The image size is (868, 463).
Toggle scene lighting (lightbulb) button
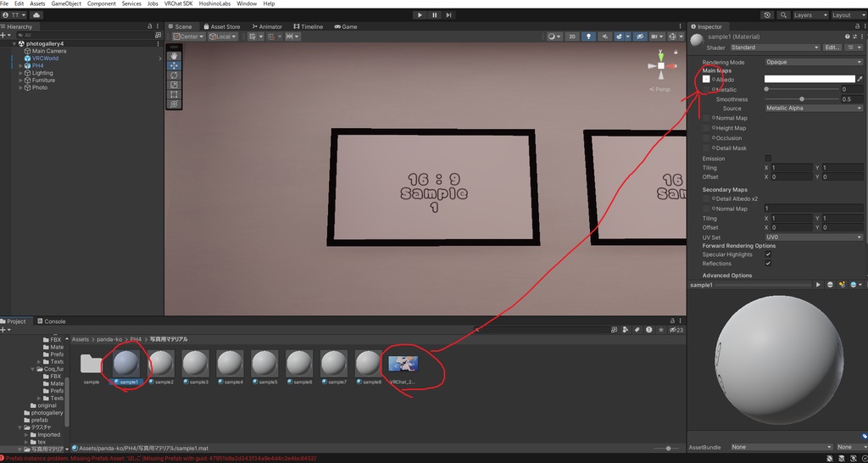588,36
